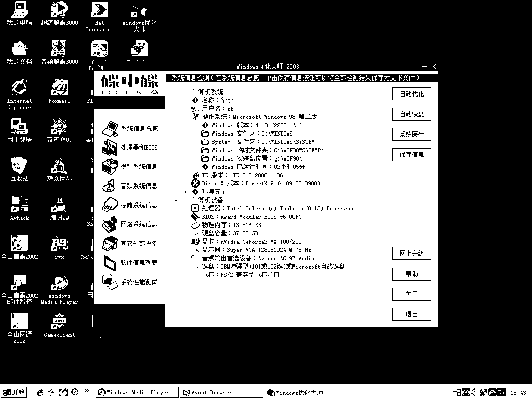Launch 音频解霸3000 desktop icon

pos(59,52)
